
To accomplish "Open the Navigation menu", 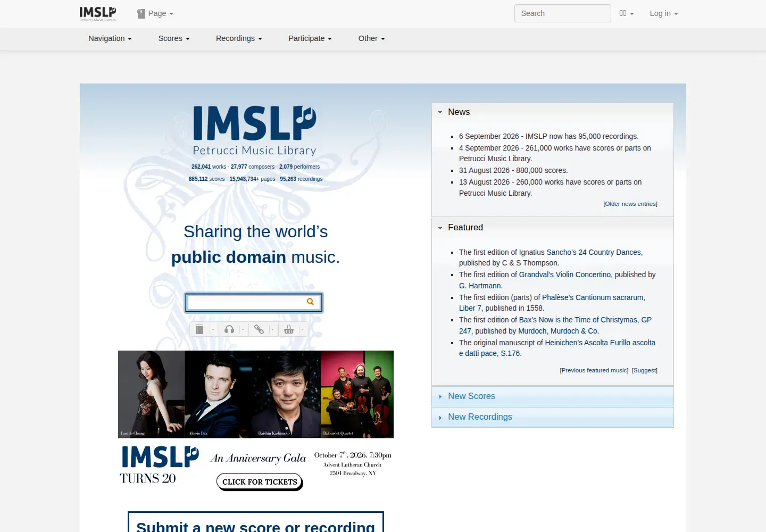I will 110,38.
